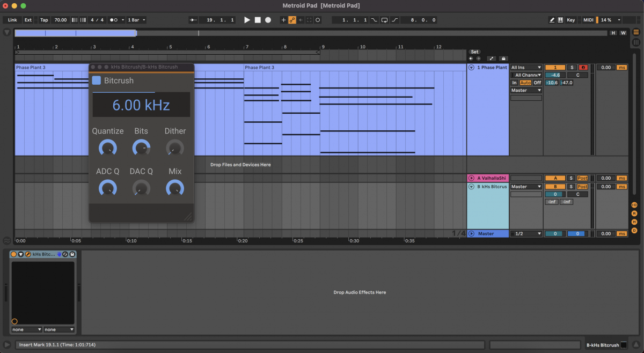Toggle the Loop switch icon
Viewport: 644px width, 353px height.
[384, 20]
